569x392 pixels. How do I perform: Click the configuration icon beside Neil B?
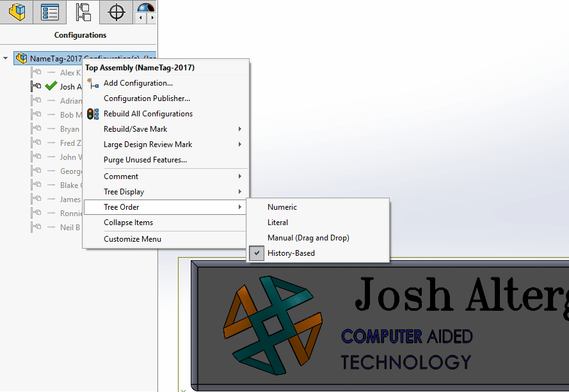pos(36,228)
